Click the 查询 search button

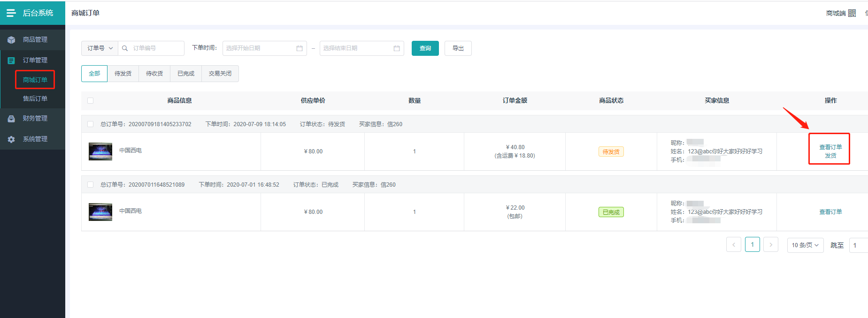tap(425, 48)
